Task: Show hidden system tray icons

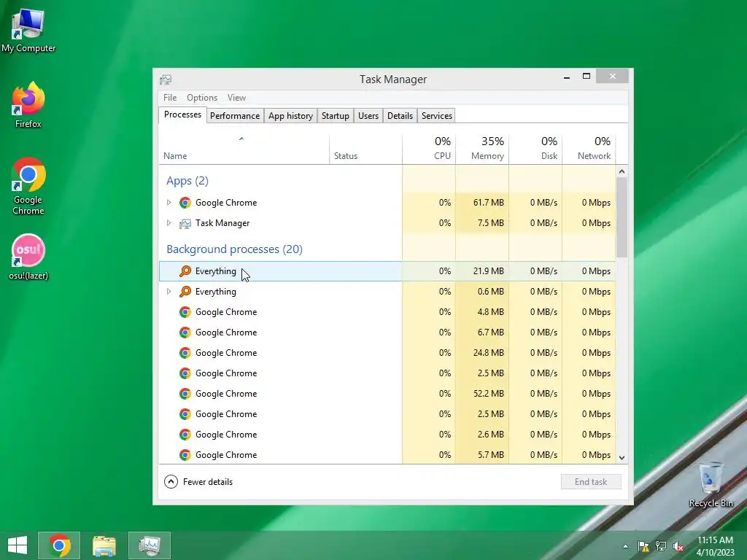Action: (x=625, y=547)
